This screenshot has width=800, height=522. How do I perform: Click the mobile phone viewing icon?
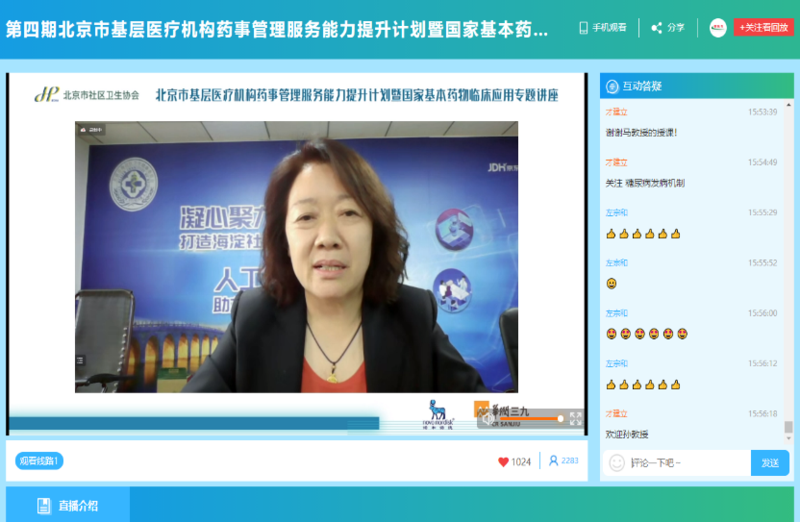click(584, 28)
